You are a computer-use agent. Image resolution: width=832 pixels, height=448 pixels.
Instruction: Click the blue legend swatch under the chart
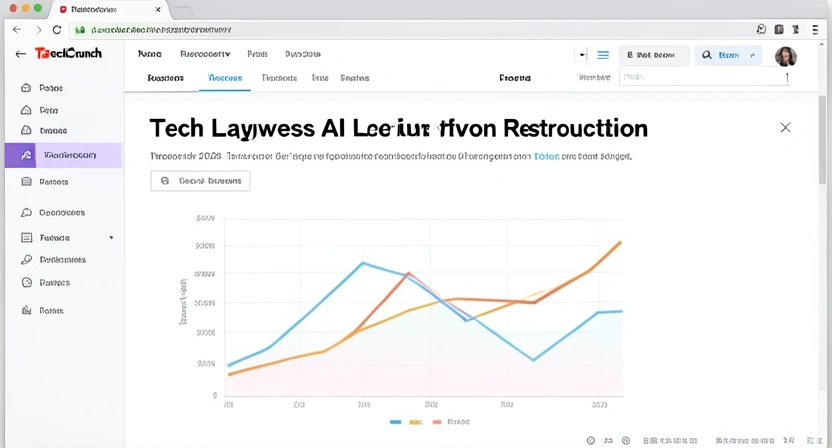click(395, 422)
